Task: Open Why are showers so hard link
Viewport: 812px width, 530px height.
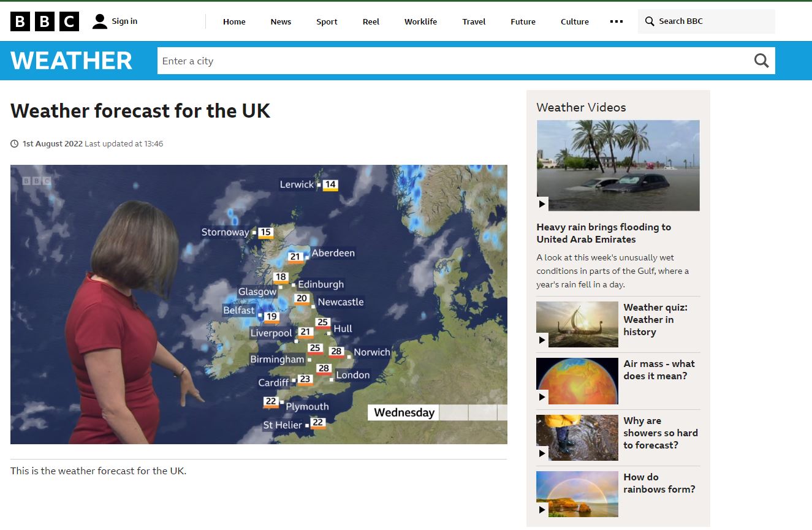Action: pyautogui.click(x=660, y=433)
